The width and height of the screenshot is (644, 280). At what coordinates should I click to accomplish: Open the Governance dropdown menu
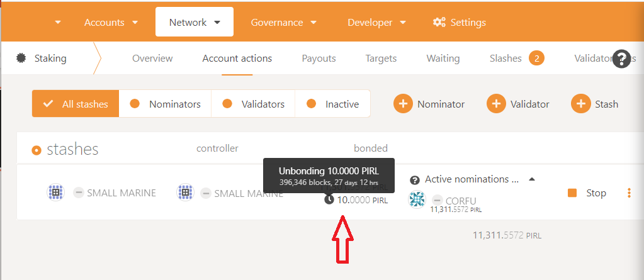284,22
